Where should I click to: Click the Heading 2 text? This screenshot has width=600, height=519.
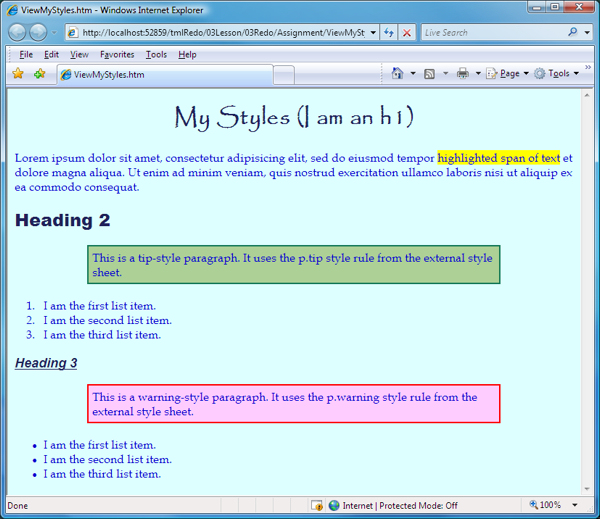click(x=63, y=220)
